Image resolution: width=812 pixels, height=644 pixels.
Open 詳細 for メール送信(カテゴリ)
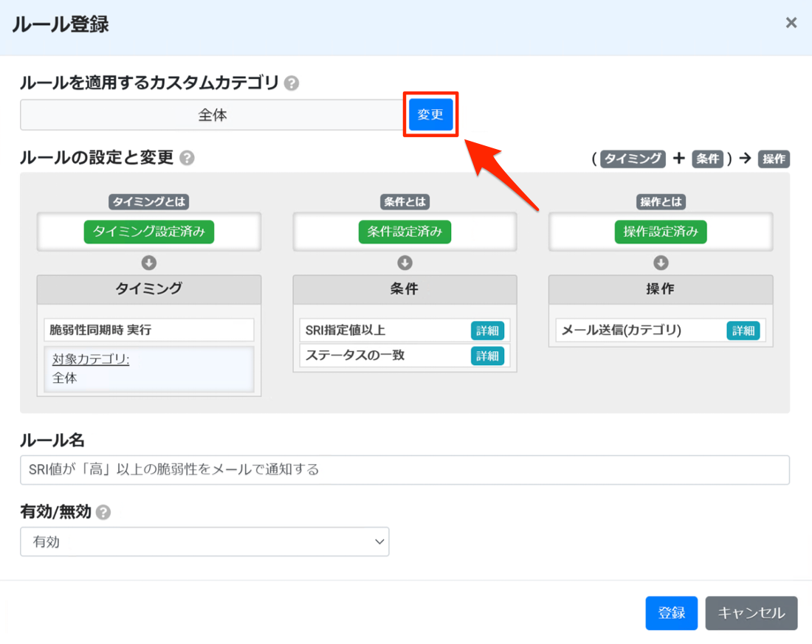(x=743, y=330)
